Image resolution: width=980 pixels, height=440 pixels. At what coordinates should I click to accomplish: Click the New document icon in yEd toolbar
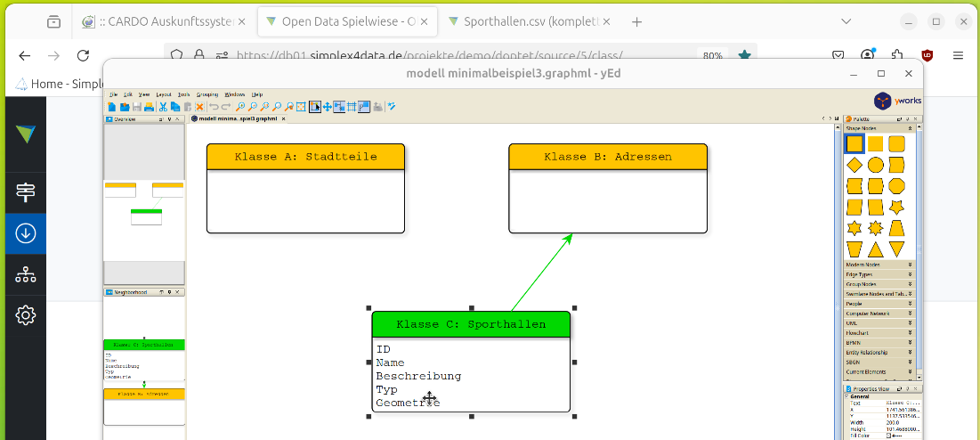click(x=111, y=107)
